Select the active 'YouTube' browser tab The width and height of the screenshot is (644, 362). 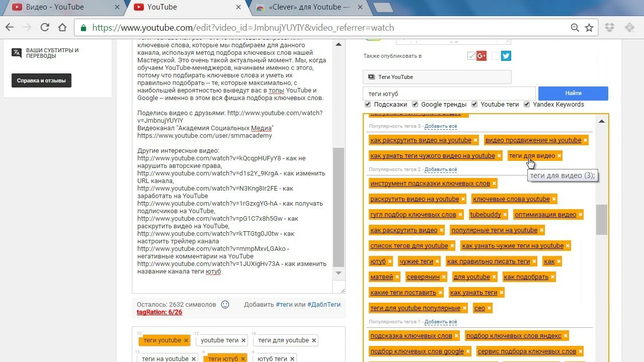coord(187,8)
